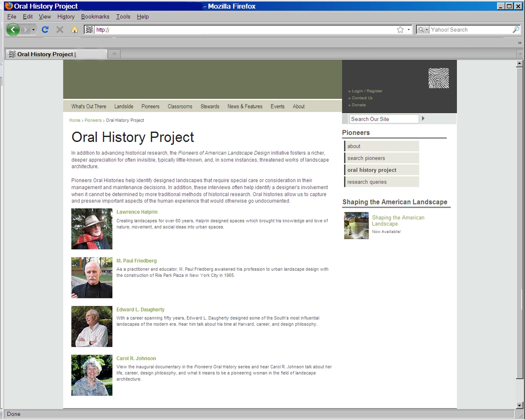525x420 pixels.
Task: Click the Search Our Site field
Action: click(384, 119)
